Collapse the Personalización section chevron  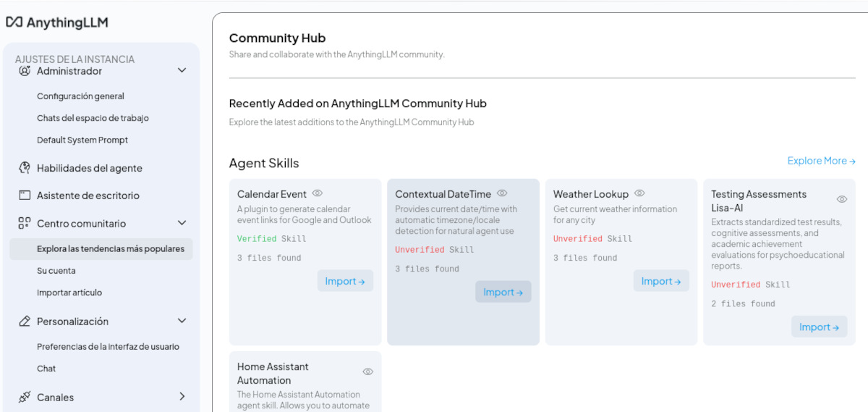[x=182, y=321]
